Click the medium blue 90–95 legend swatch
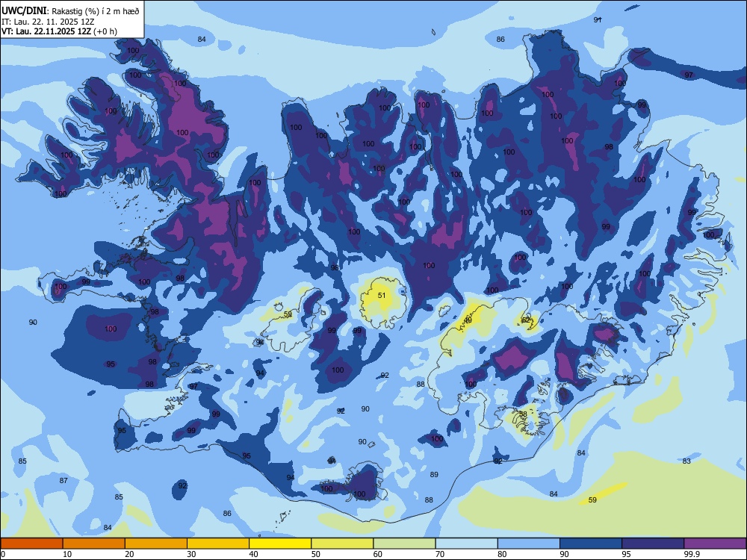 [x=591, y=544]
